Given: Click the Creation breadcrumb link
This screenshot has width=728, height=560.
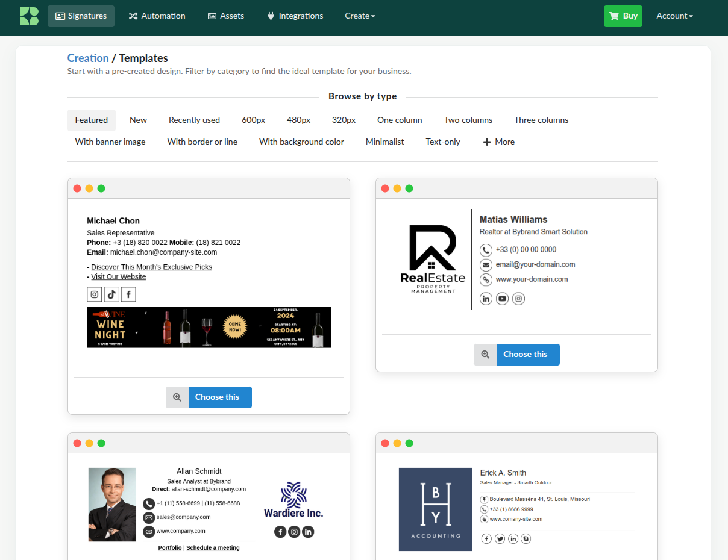Looking at the screenshot, I should [88, 58].
